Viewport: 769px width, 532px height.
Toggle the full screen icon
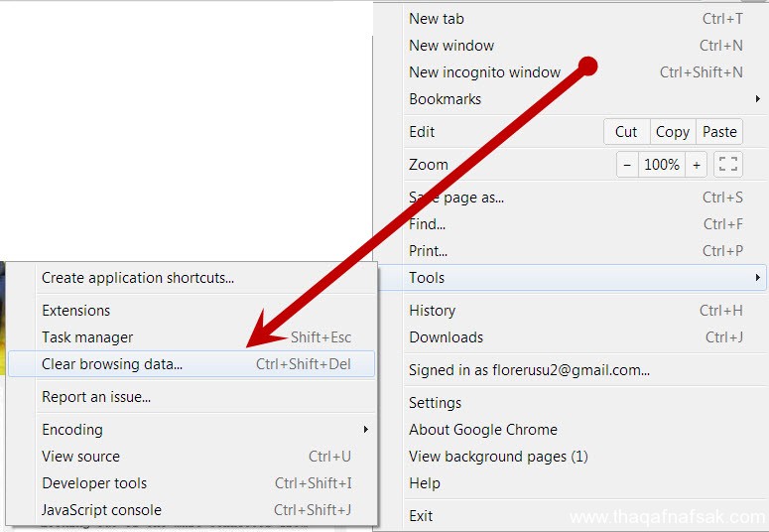click(x=728, y=165)
